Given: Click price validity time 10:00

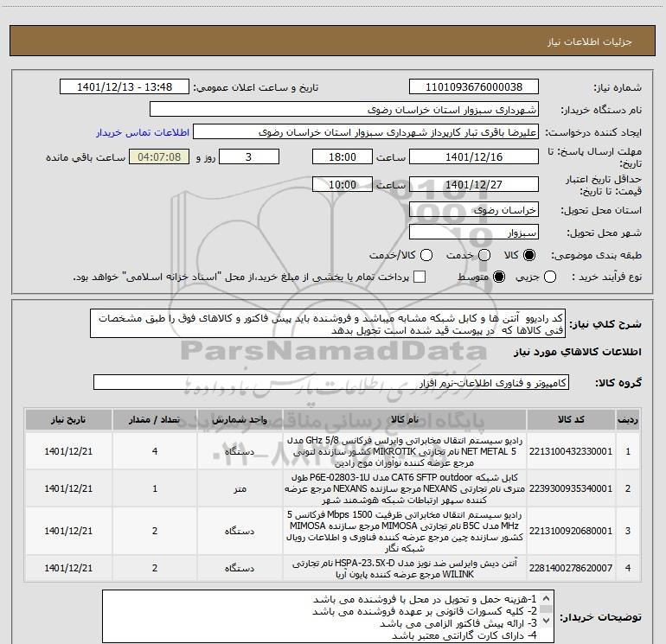Looking at the screenshot, I should pos(343,185).
